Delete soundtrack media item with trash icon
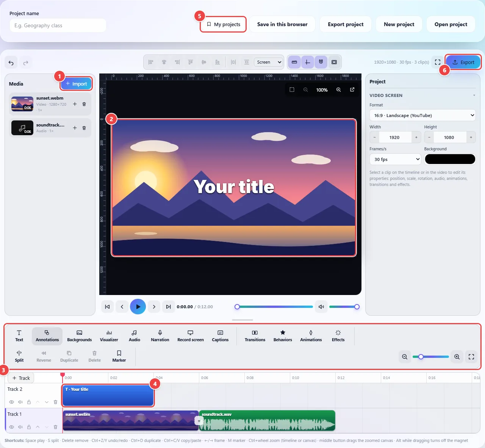 click(84, 128)
